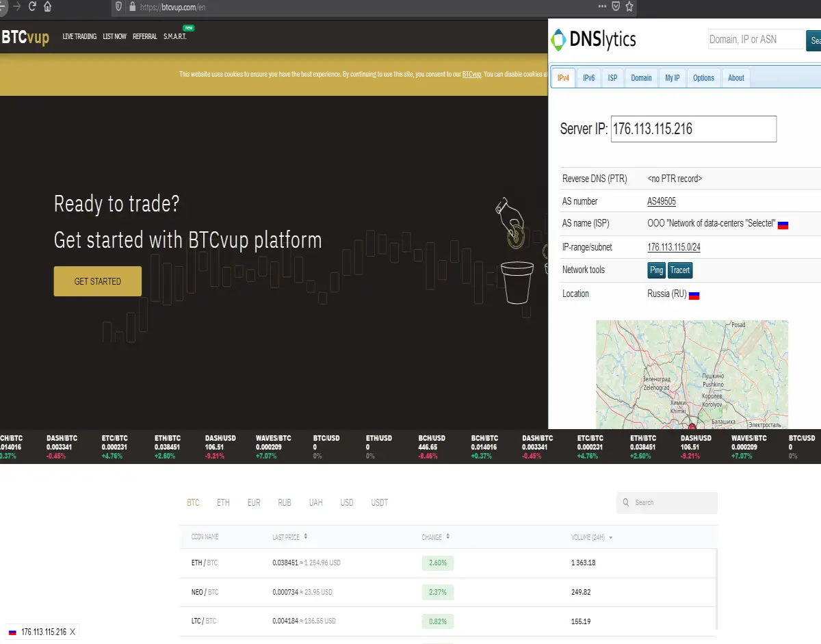Click the map thumbnail in DNSlytics

tap(692, 374)
